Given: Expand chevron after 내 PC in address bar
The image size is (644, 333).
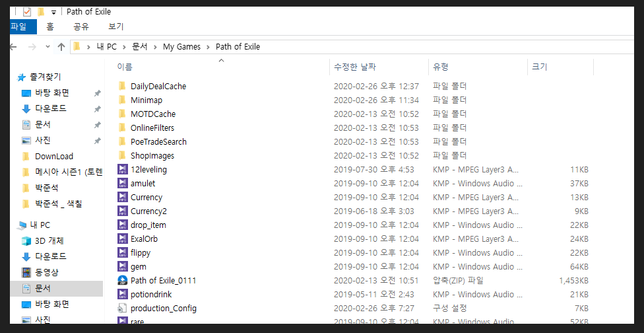Looking at the screenshot, I should click(125, 47).
